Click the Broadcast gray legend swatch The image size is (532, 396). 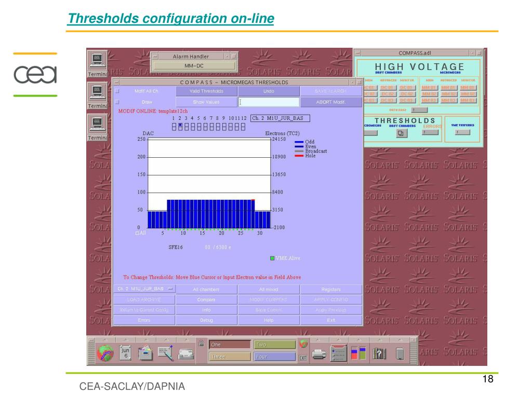coord(299,151)
